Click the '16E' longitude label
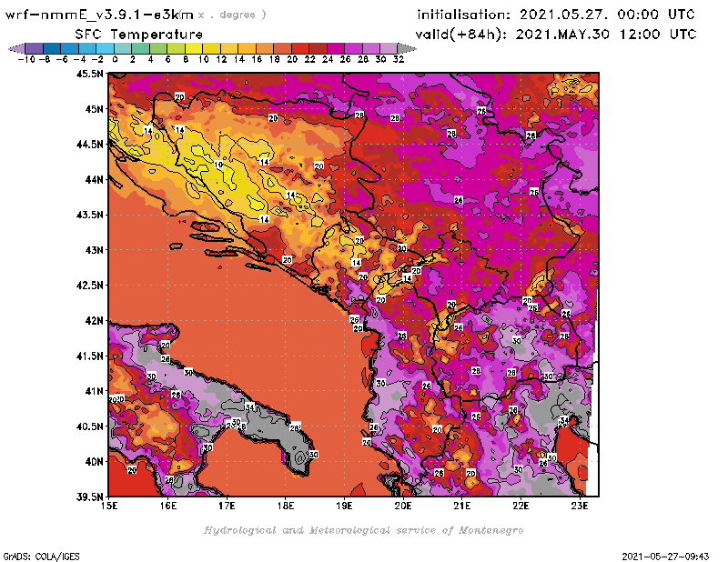 [168, 506]
